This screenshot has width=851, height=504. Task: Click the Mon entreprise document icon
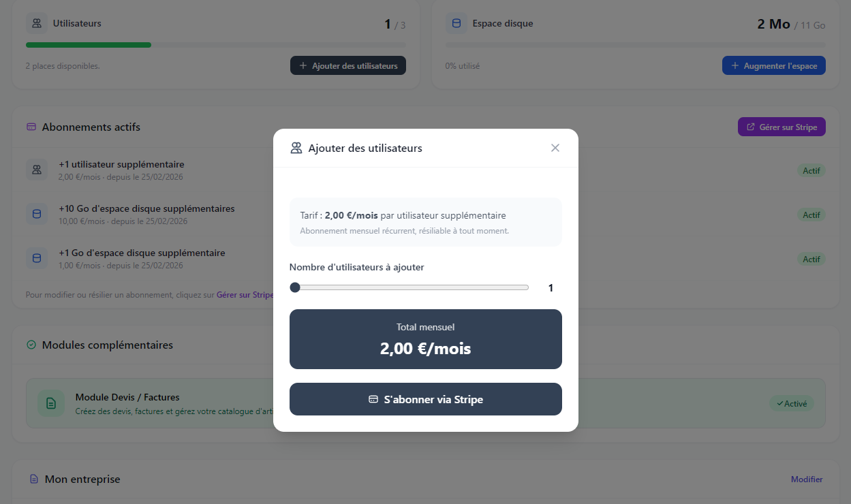pyautogui.click(x=33, y=479)
